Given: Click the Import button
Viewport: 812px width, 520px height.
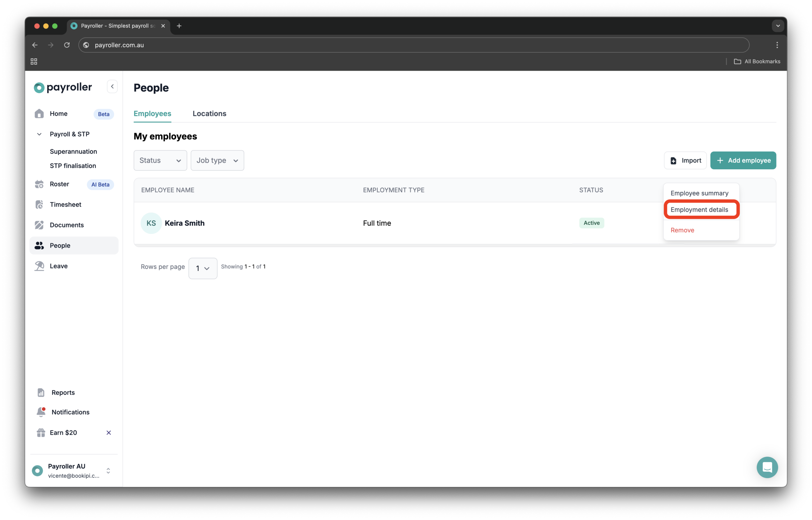Looking at the screenshot, I should click(x=685, y=160).
